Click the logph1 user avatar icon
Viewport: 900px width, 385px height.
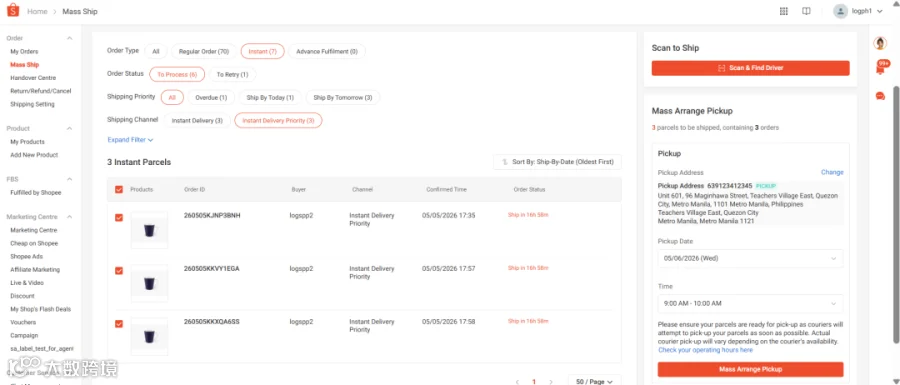pyautogui.click(x=841, y=11)
